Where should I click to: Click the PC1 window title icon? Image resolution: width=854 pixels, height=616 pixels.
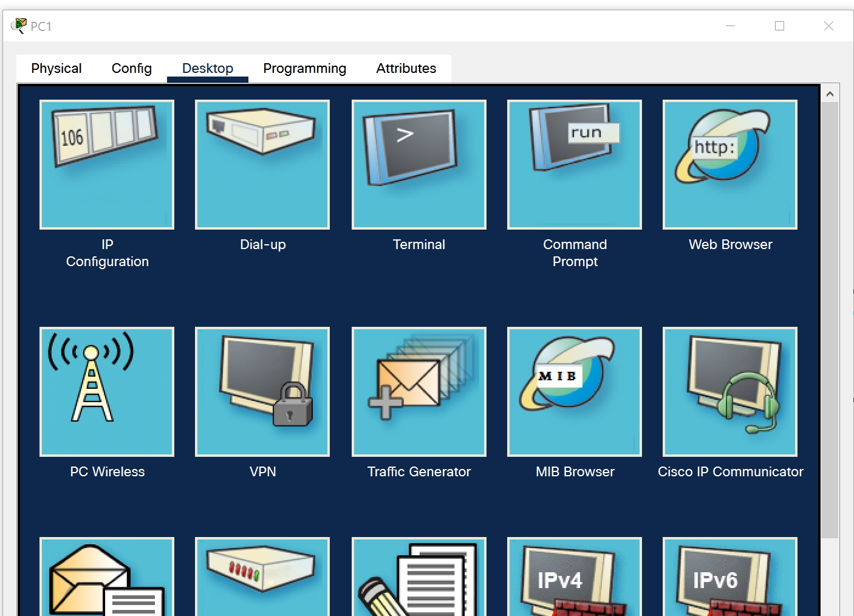[19, 26]
